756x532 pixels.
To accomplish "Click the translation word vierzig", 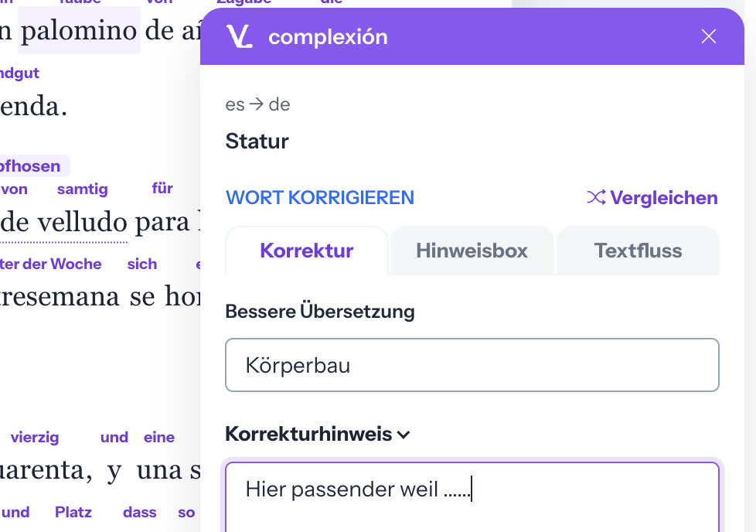I will (35, 437).
